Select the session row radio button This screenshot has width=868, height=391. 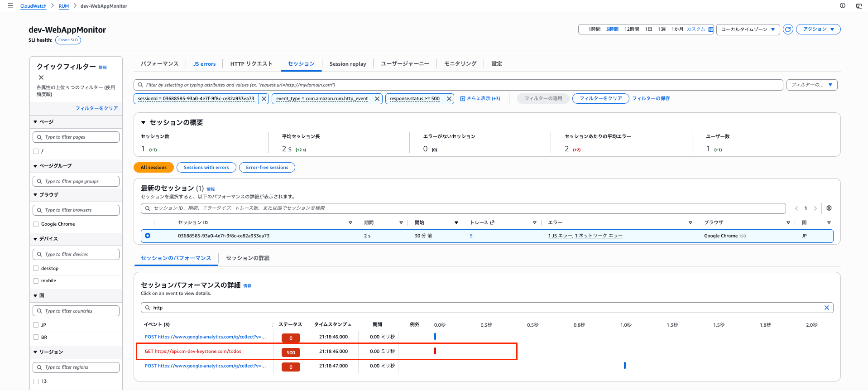point(148,236)
